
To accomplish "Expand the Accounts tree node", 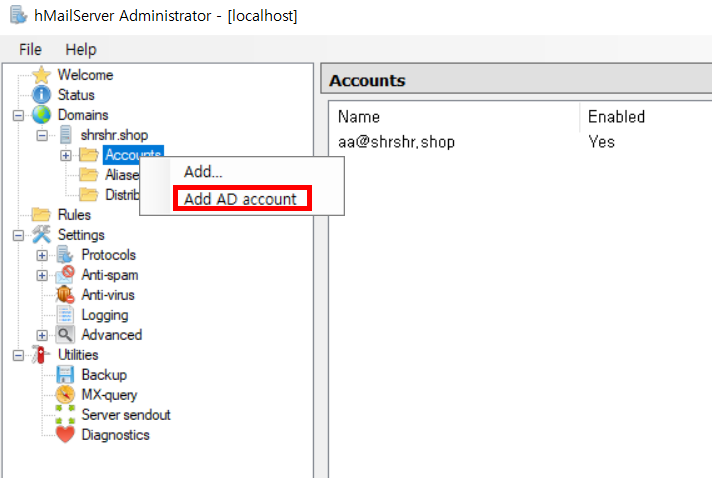I will (66, 155).
